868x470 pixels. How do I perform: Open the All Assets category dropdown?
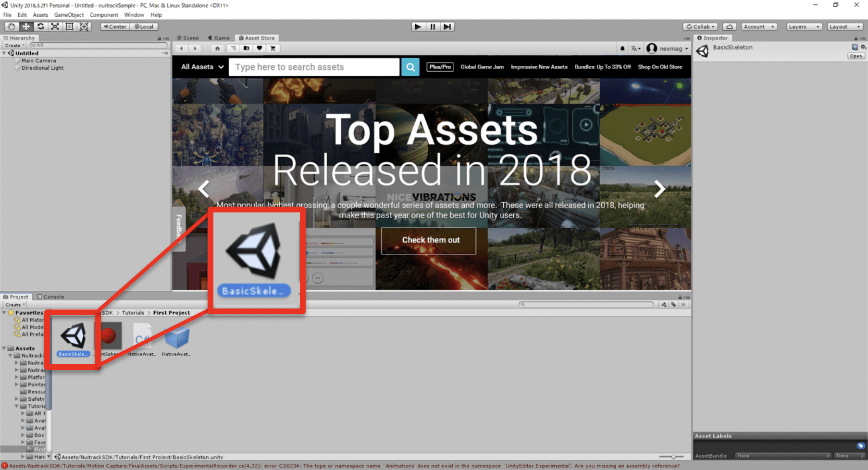202,67
